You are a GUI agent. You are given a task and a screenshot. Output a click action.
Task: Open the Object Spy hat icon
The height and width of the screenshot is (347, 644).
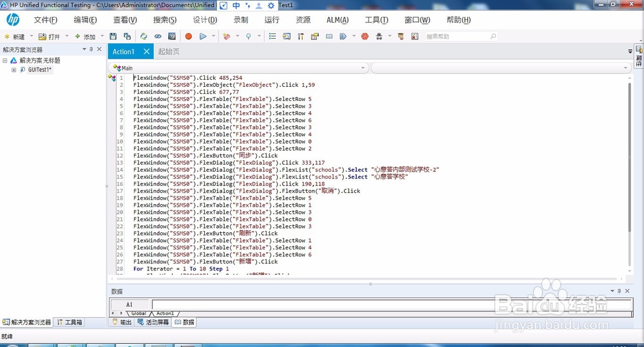click(379, 37)
